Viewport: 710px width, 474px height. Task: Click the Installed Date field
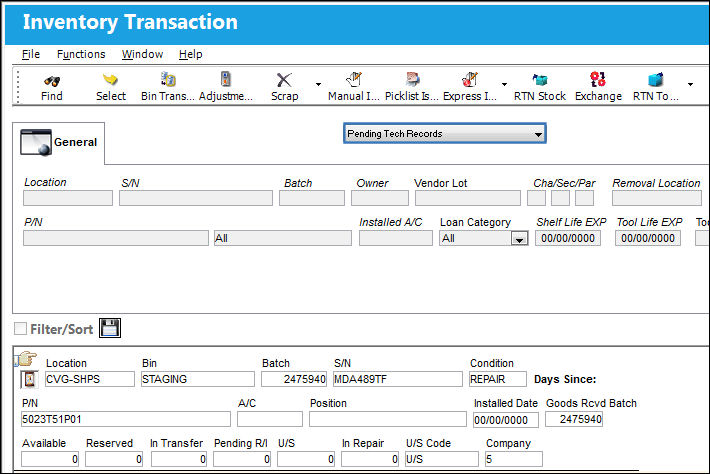click(x=506, y=420)
